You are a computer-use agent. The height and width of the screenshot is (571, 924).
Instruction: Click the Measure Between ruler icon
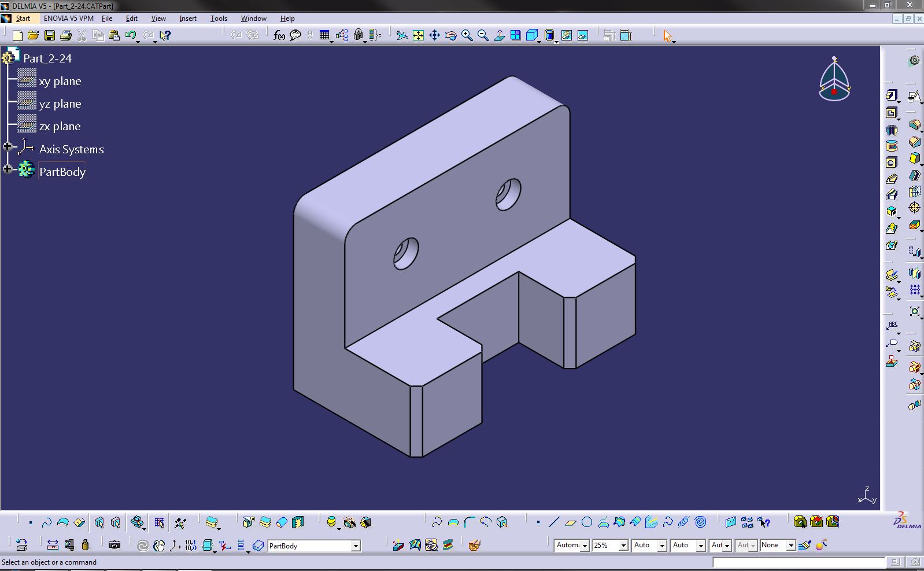click(x=53, y=545)
